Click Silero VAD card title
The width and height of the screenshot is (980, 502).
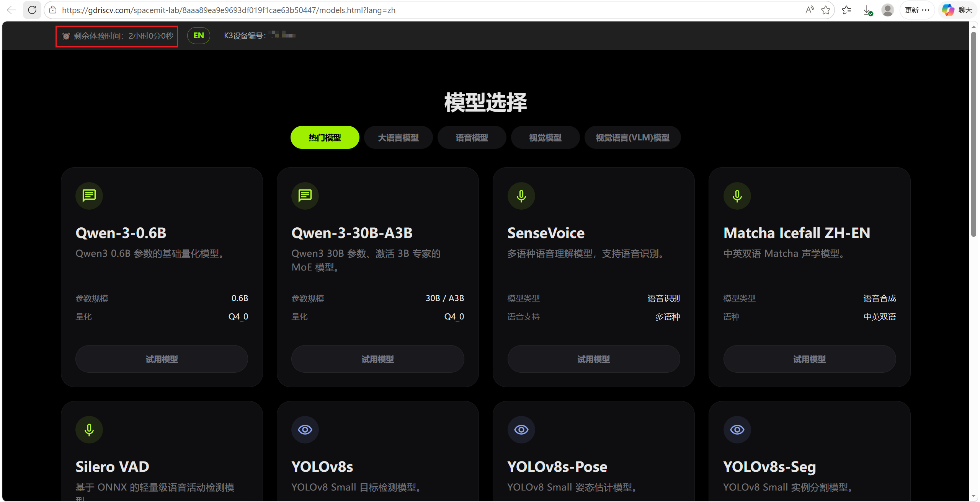[113, 467]
